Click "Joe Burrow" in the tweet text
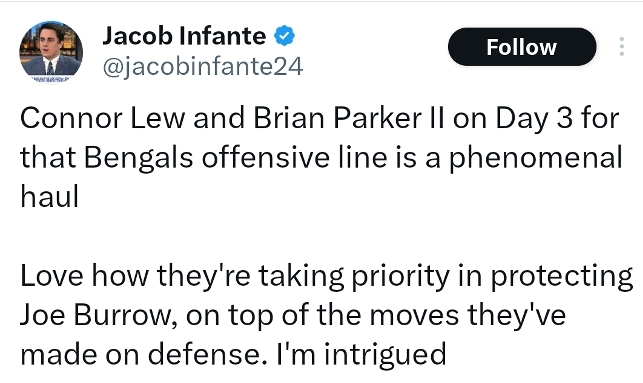 point(99,315)
